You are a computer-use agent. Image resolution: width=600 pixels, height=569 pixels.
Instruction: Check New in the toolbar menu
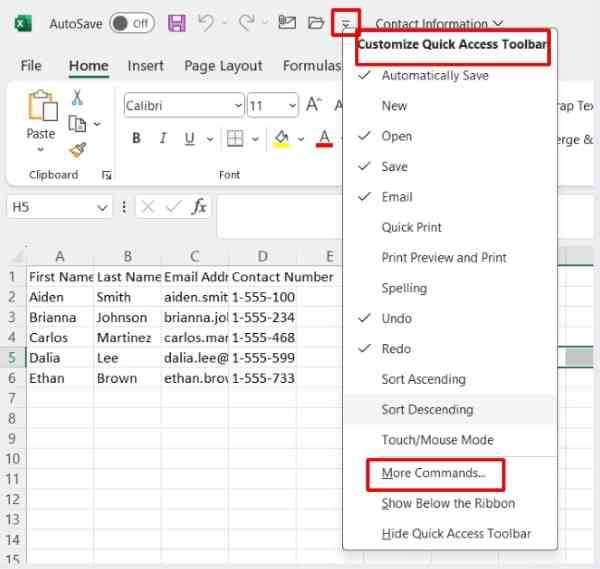click(x=450, y=106)
